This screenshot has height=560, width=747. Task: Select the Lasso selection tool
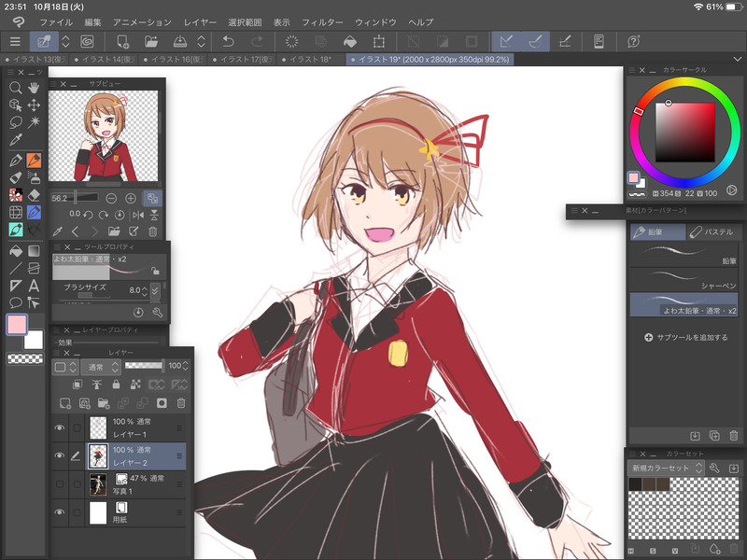click(x=15, y=122)
